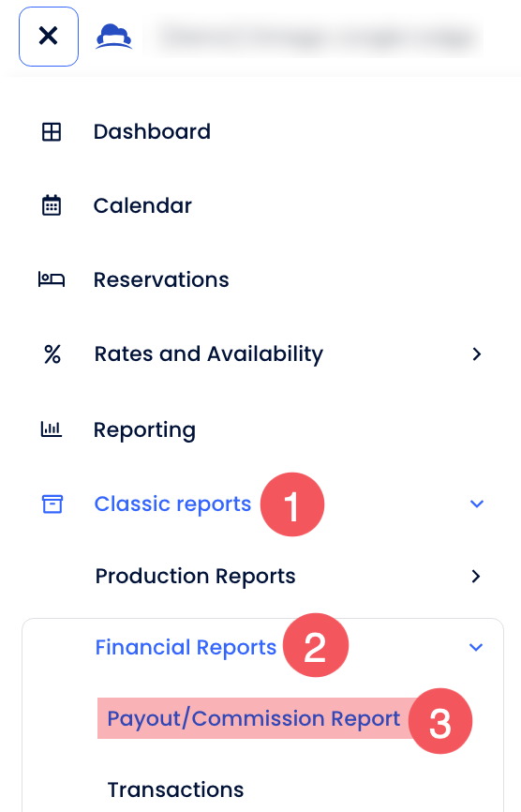Click the Reservations bed icon
Screen dimensions: 521x812
[x=52, y=279]
